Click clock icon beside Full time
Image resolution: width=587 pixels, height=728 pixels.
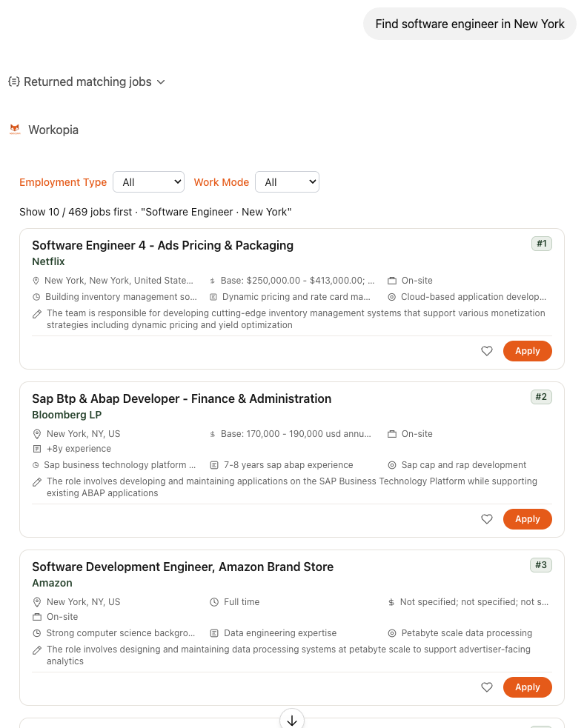(213, 602)
